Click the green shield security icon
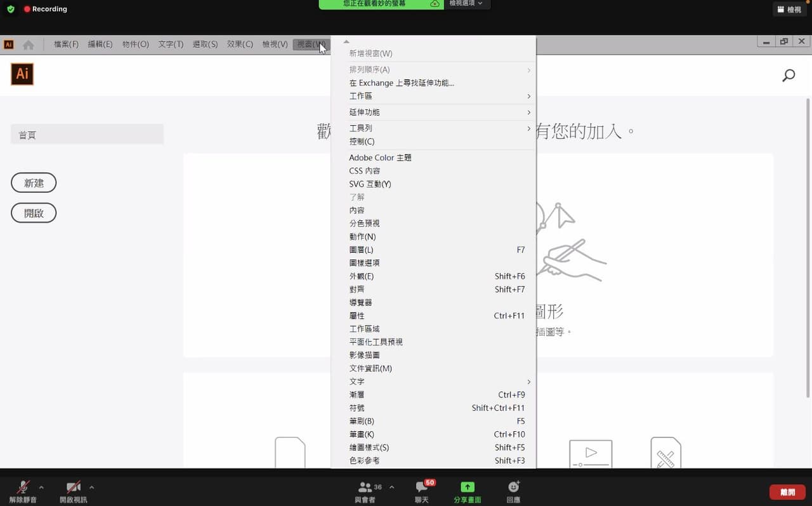Image resolution: width=812 pixels, height=506 pixels. [10, 10]
